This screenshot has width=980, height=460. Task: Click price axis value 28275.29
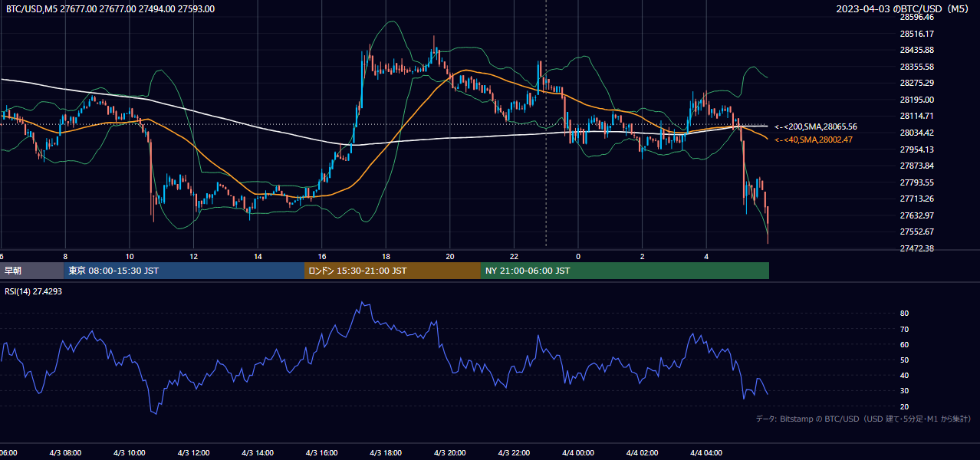click(916, 83)
